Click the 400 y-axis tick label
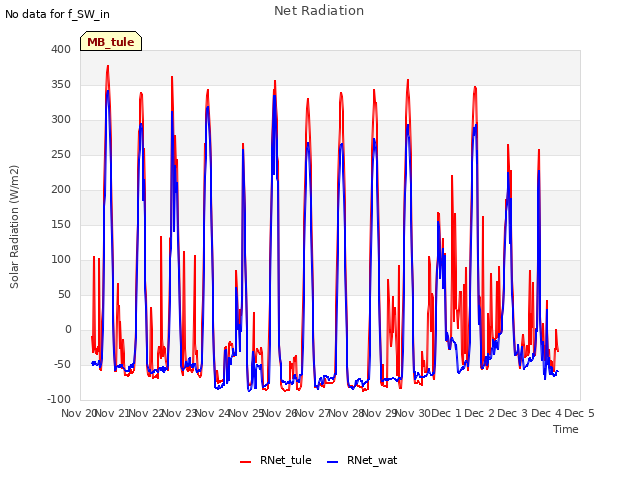Image resolution: width=640 pixels, height=480 pixels. [61, 49]
